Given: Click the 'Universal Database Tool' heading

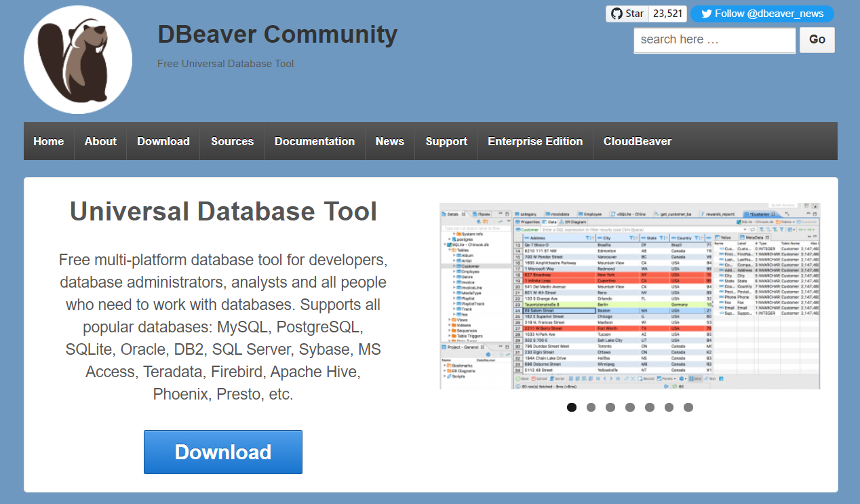Looking at the screenshot, I should (223, 212).
